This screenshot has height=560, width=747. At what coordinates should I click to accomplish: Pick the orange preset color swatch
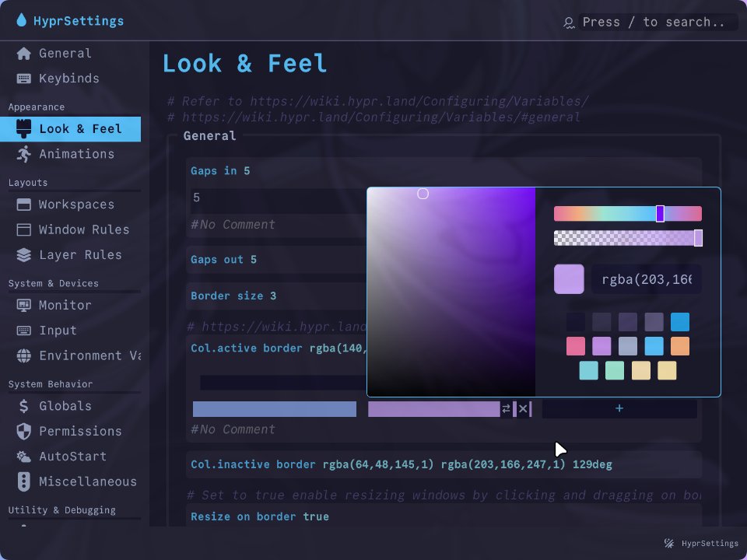tap(679, 346)
